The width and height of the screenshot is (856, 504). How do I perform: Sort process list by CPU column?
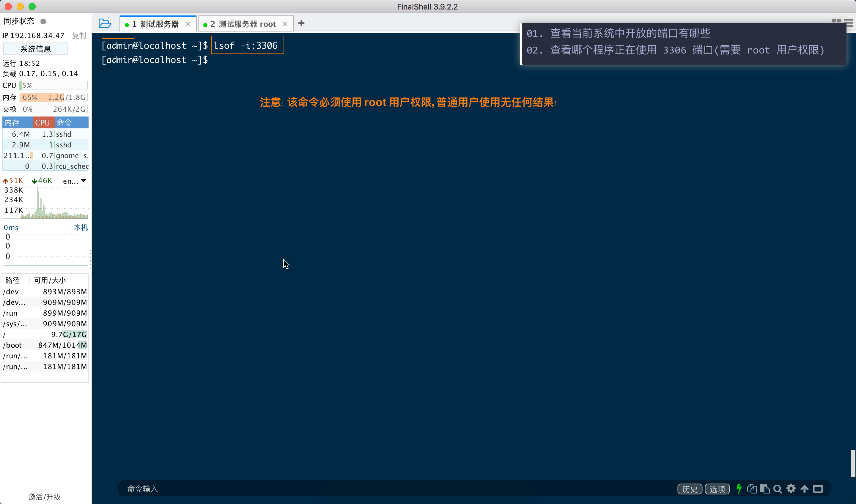click(43, 123)
